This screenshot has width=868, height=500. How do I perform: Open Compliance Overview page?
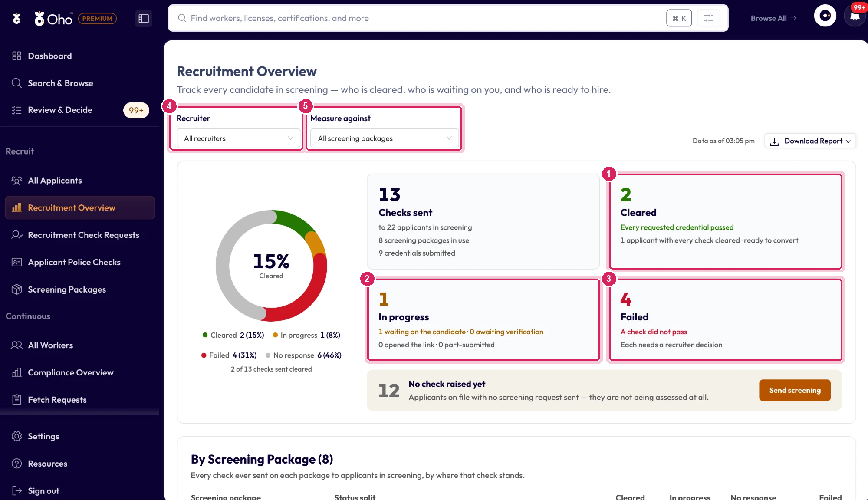pos(79,372)
